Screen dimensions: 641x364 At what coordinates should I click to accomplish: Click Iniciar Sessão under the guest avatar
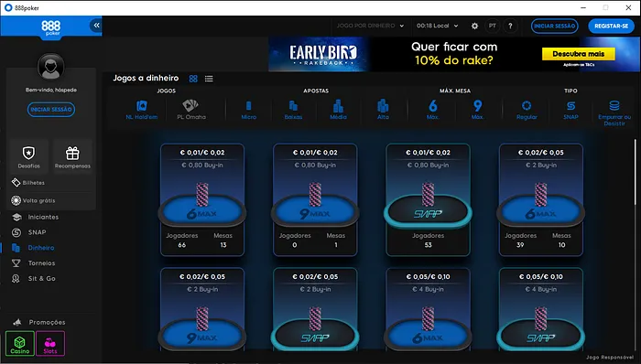click(x=51, y=110)
